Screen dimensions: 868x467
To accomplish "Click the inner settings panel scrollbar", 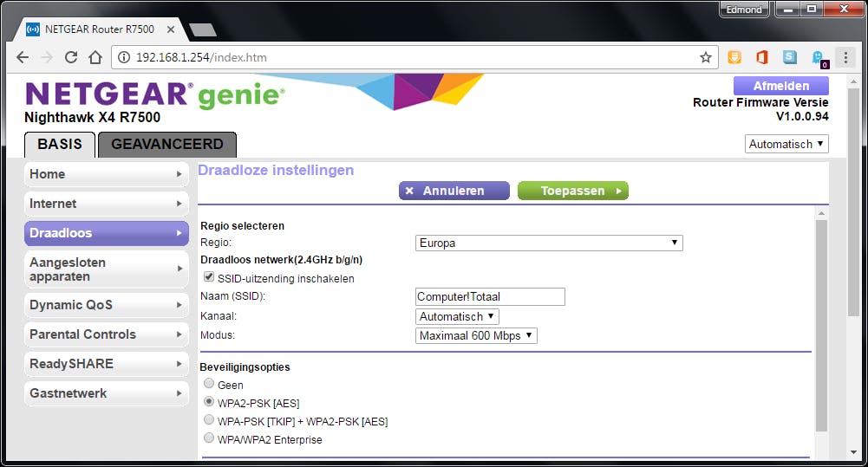I will [x=821, y=326].
